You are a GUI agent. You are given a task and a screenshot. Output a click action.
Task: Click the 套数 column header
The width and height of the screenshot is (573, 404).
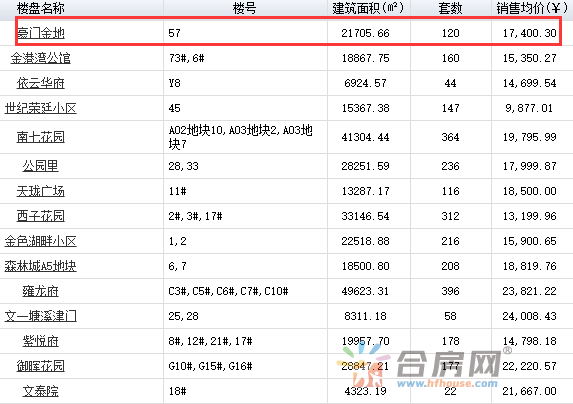pos(450,8)
